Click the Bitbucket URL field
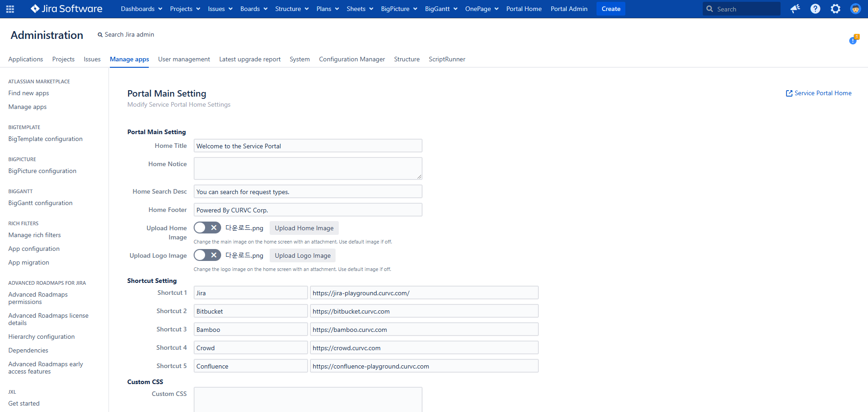Image resolution: width=868 pixels, height=412 pixels. [424, 311]
